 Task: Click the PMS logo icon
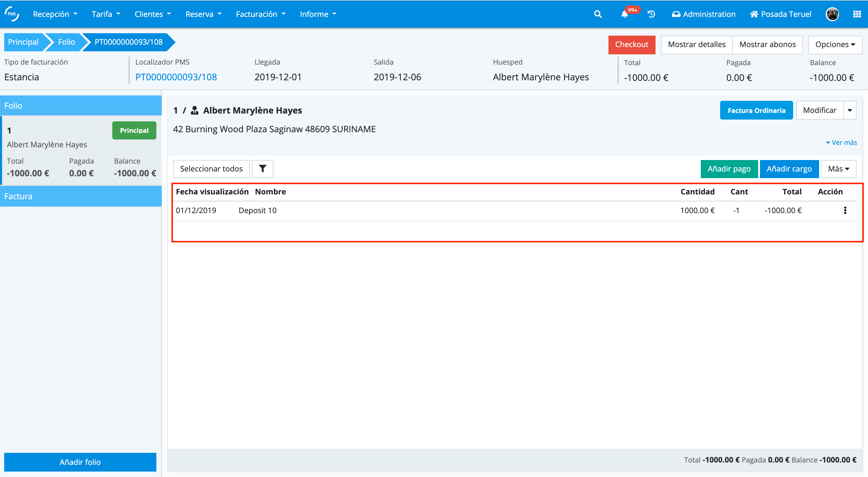(x=12, y=14)
